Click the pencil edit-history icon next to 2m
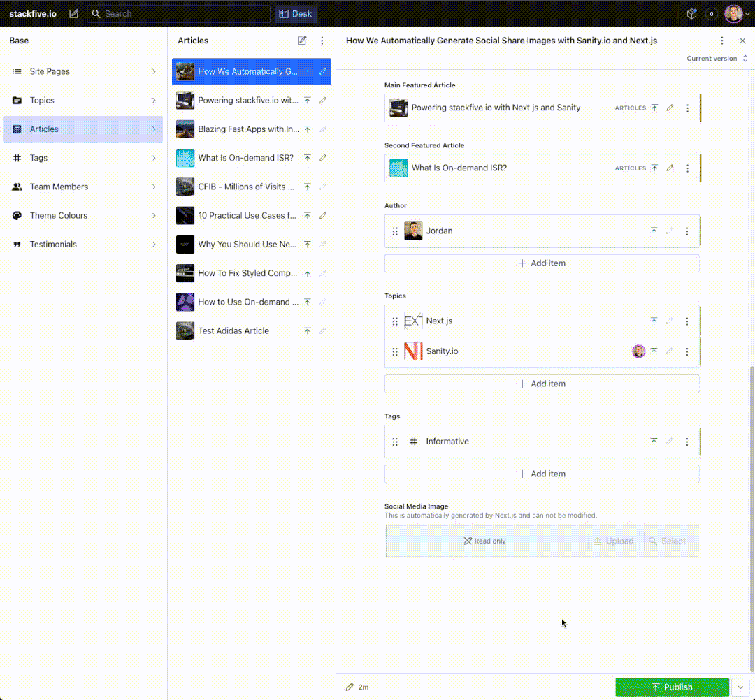Viewport: 755px width, 700px height. pyautogui.click(x=350, y=687)
